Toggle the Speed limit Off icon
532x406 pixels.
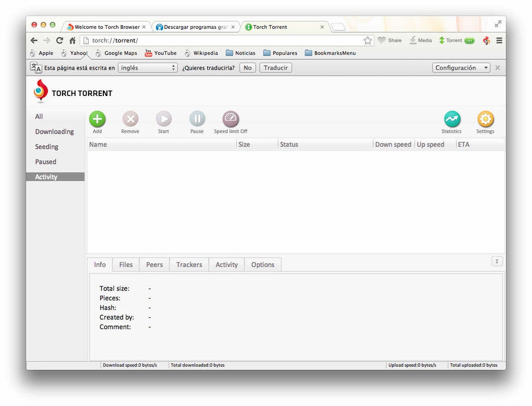[x=231, y=119]
